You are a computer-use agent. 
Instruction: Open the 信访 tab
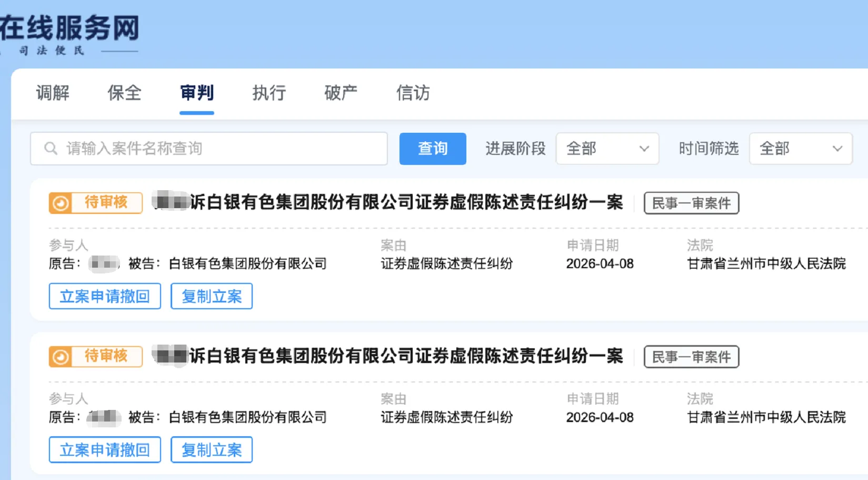pyautogui.click(x=413, y=93)
